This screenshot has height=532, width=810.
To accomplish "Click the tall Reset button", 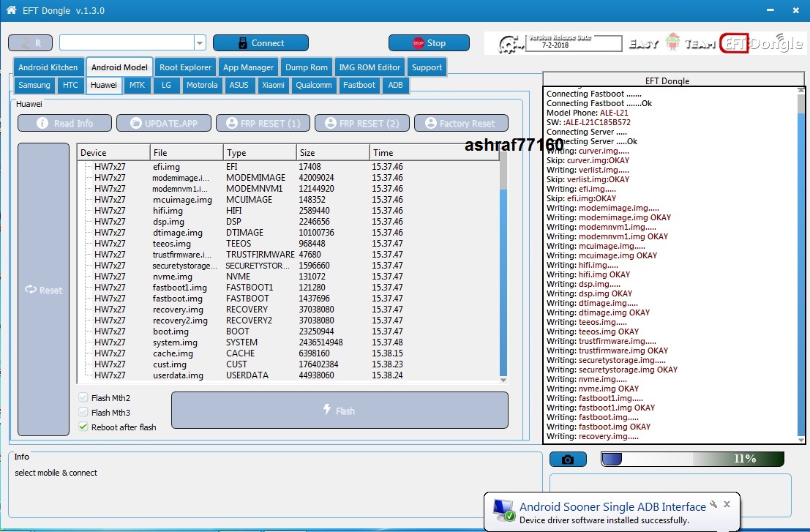I will [43, 289].
